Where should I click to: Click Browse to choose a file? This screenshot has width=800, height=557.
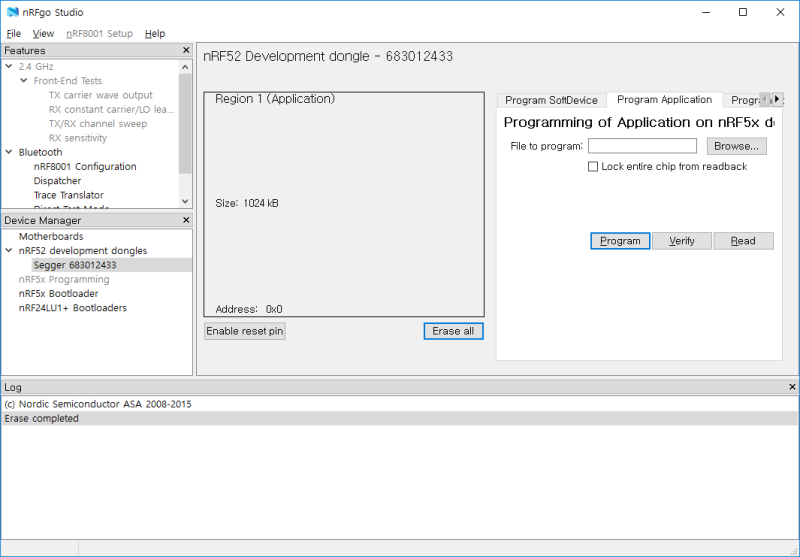pos(736,146)
